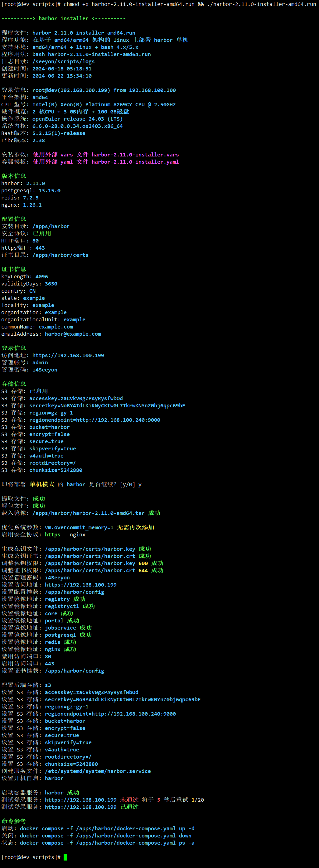Click https port value 443 under 配置信息
319x868 pixels.
[40, 248]
